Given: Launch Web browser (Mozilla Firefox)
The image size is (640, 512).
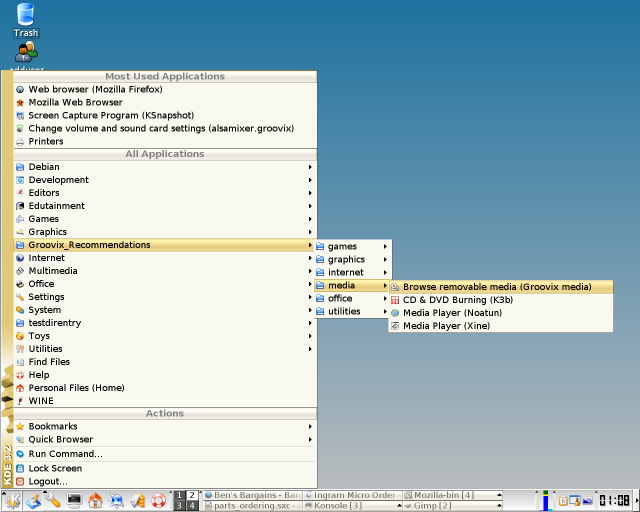Looking at the screenshot, I should 165,89.
